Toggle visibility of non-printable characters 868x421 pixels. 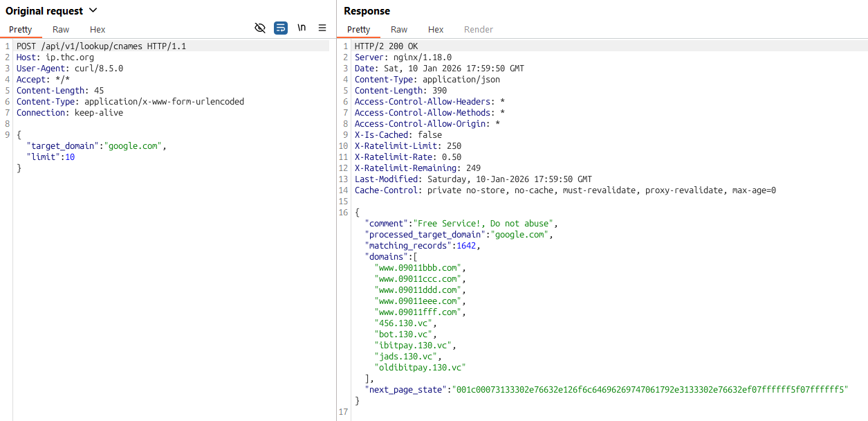tap(260, 27)
